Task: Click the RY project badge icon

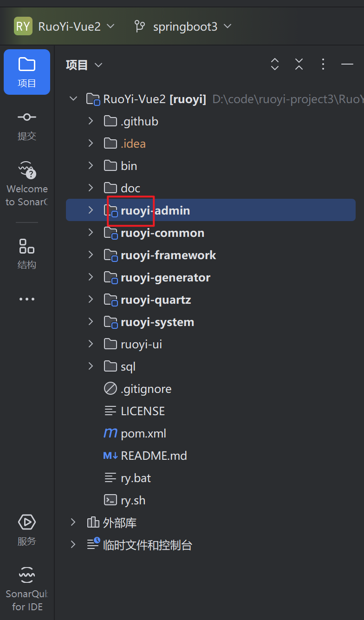Action: point(23,26)
